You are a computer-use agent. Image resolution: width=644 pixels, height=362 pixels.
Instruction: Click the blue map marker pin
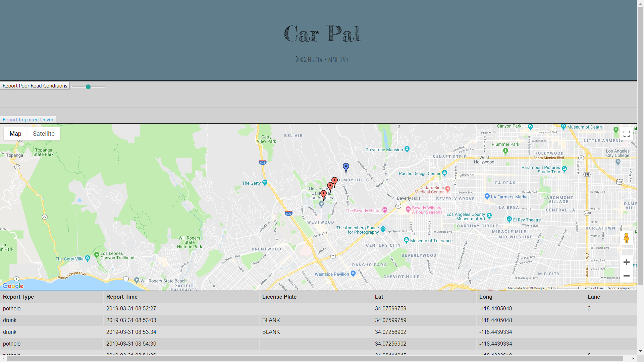tap(346, 167)
